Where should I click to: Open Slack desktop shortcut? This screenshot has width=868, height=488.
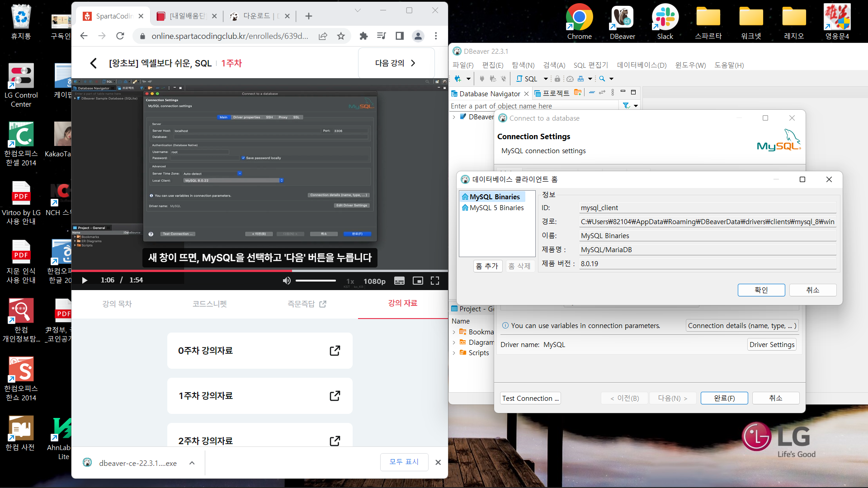tap(665, 22)
